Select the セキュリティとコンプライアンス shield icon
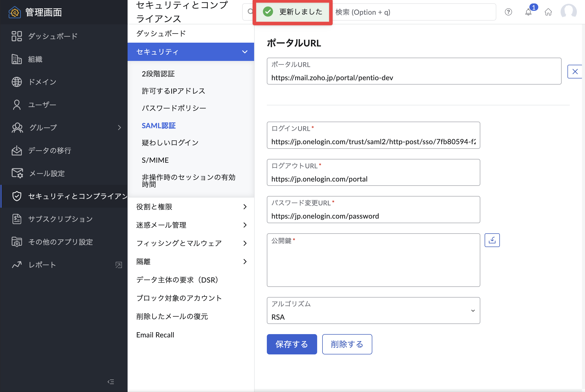The image size is (585, 392). point(17,196)
